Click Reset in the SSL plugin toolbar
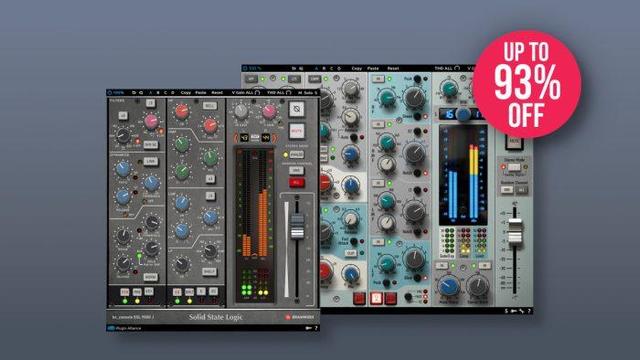This screenshot has width=640, height=360. [x=217, y=93]
